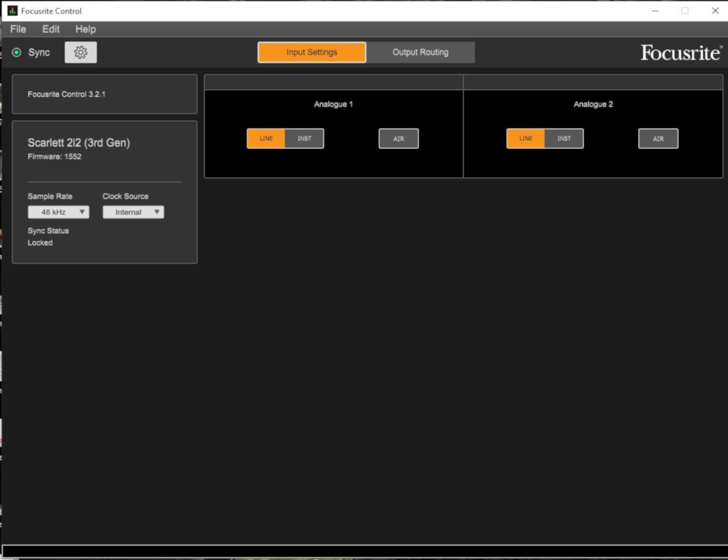Click the Scarlett 2i2 (3rd Gen) device name
This screenshot has width=728, height=560.
[79, 143]
